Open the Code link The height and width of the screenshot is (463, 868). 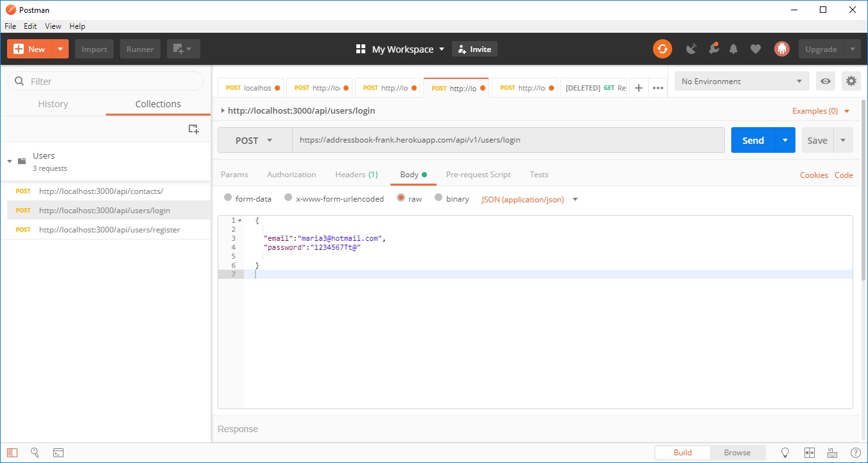[844, 175]
